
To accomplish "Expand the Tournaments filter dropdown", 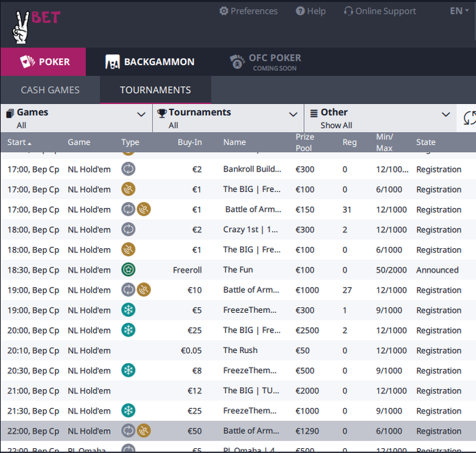I will click(228, 118).
